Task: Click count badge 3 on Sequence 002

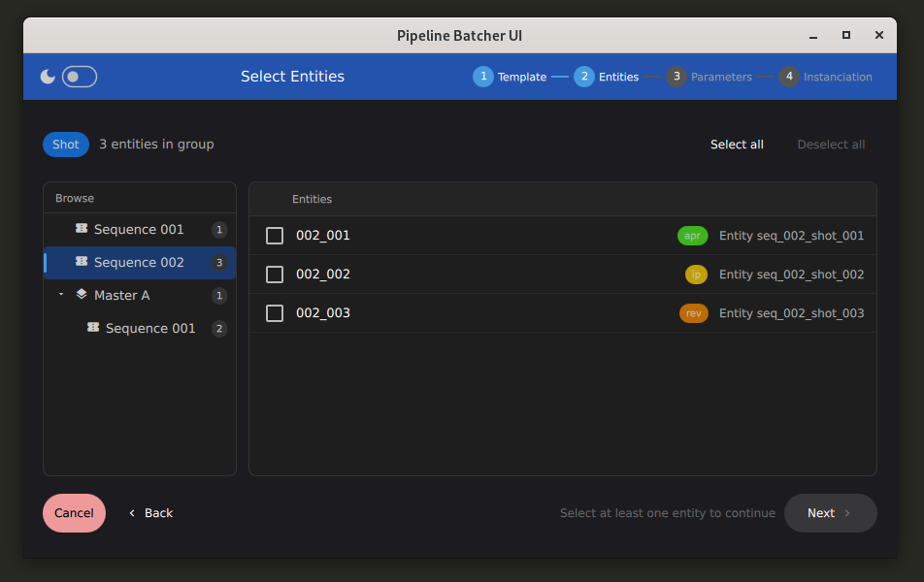Action: coord(219,263)
